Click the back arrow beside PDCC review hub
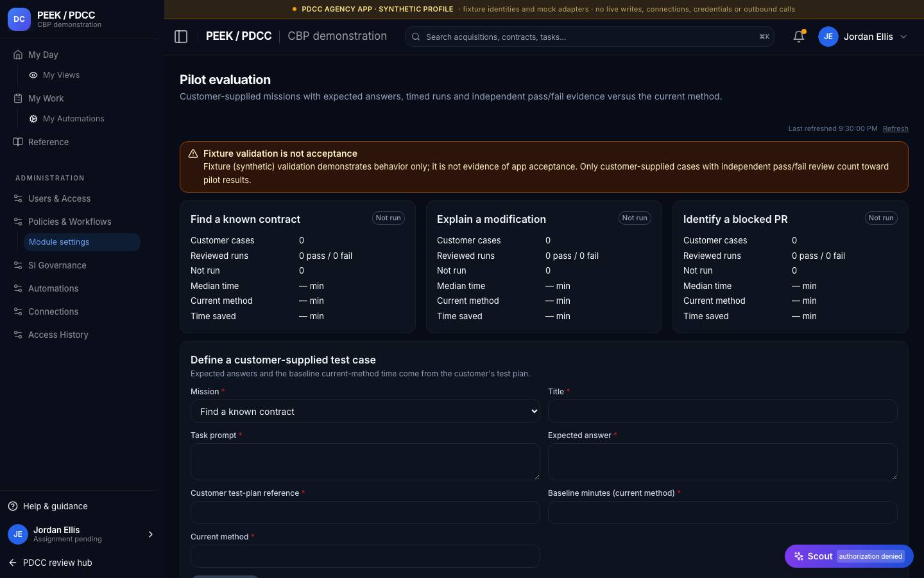 tap(13, 563)
